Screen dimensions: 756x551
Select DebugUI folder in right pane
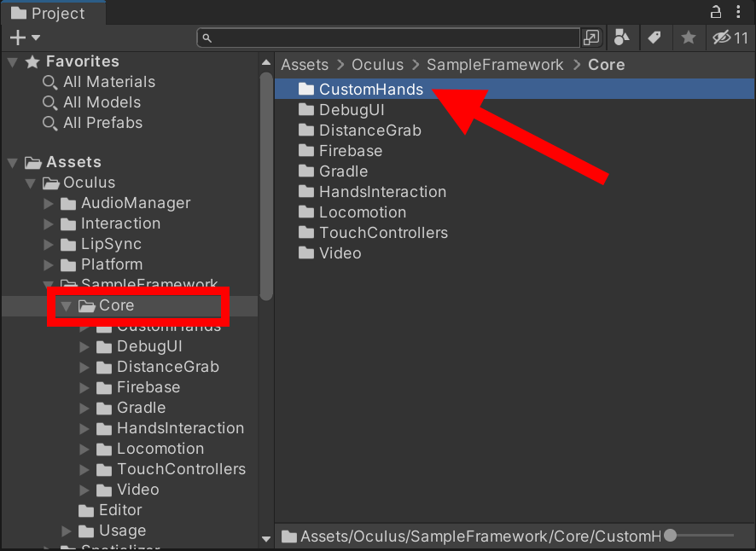(515, 110)
